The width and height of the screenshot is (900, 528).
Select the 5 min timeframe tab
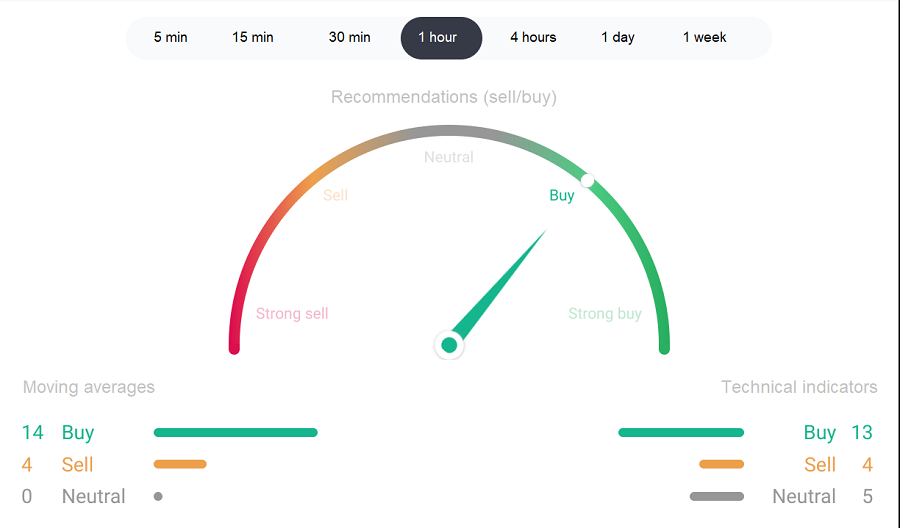pyautogui.click(x=170, y=37)
